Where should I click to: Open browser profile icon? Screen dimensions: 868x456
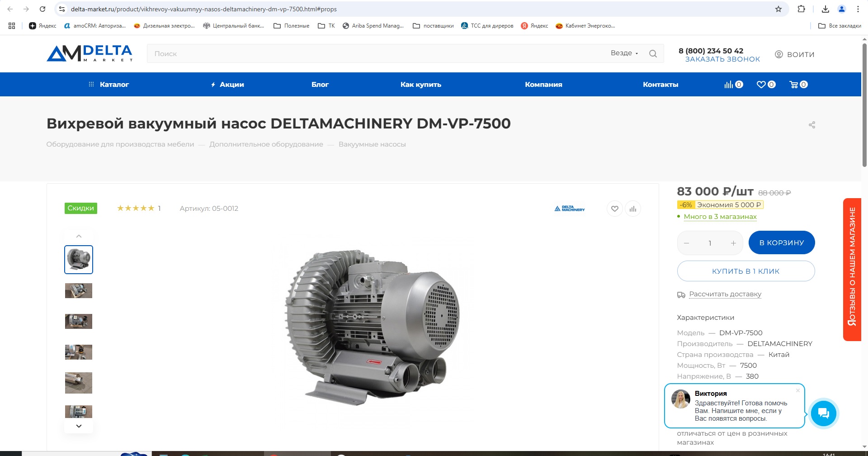coord(842,9)
